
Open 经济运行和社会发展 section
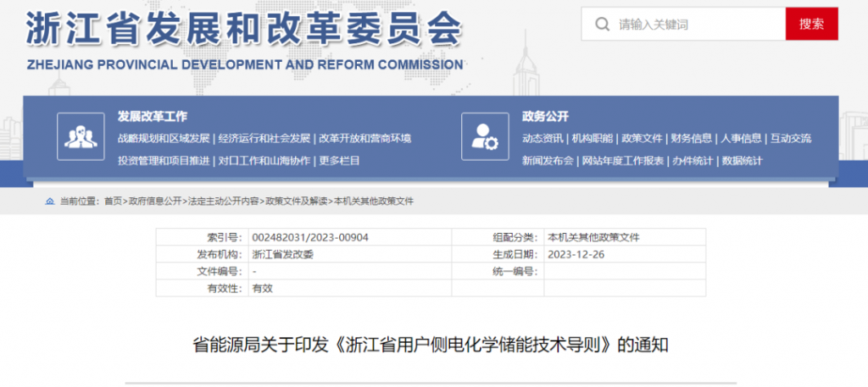pos(264,139)
